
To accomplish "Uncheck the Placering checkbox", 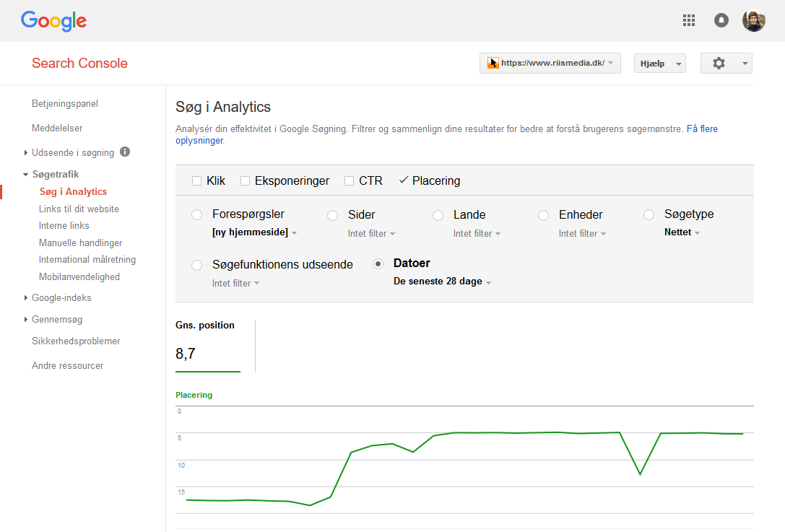I will [403, 180].
